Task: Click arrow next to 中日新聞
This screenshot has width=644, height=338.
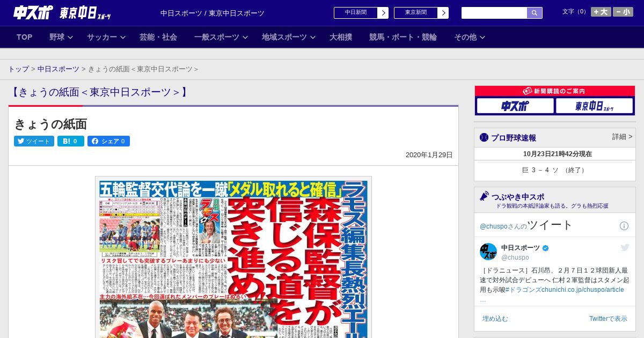Action: pos(383,13)
